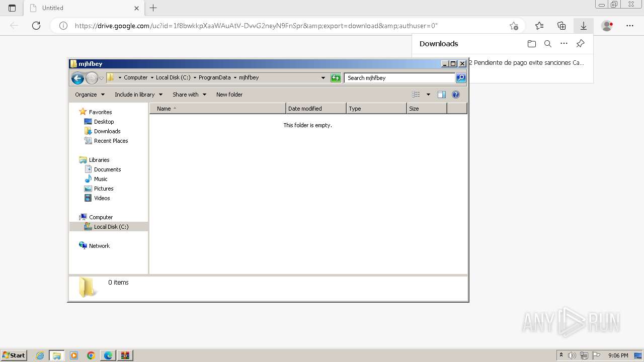
Task: Click the Windows Media Player taskbar icon
Action: (x=74, y=355)
